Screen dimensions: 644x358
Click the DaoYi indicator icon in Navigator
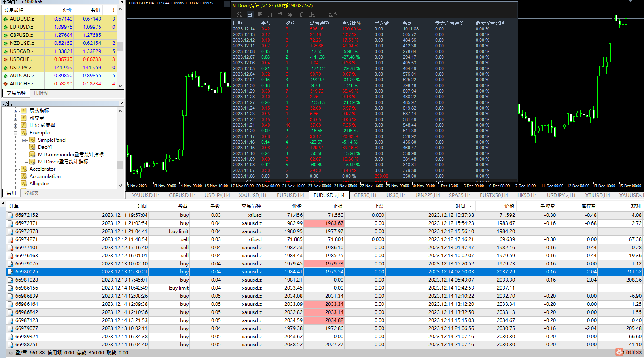click(32, 147)
